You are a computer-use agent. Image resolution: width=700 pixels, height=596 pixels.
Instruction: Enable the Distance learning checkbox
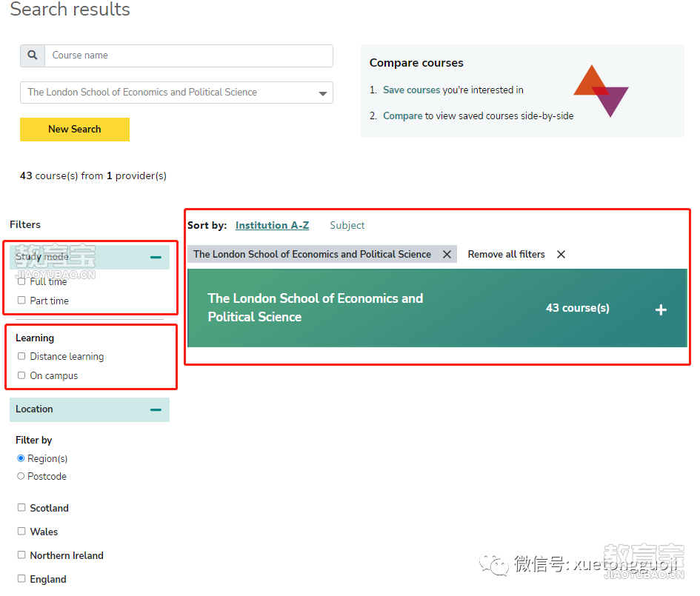click(21, 356)
